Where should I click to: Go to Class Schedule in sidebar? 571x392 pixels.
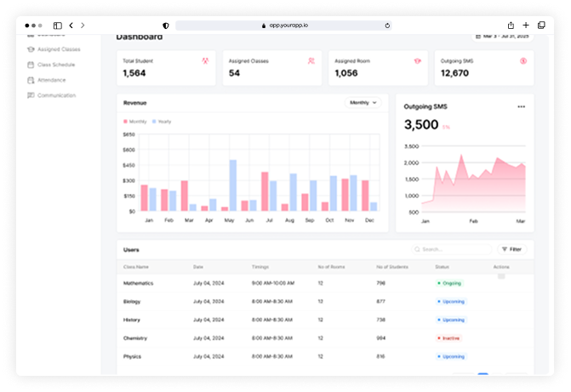(56, 65)
